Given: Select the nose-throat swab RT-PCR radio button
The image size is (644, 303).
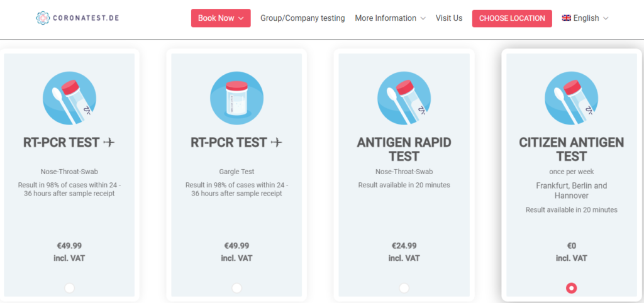Looking at the screenshot, I should 69,288.
